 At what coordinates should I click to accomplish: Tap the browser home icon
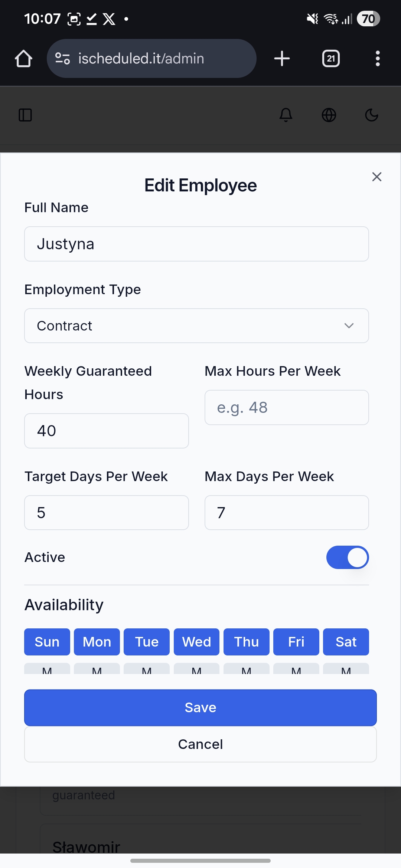(x=23, y=59)
